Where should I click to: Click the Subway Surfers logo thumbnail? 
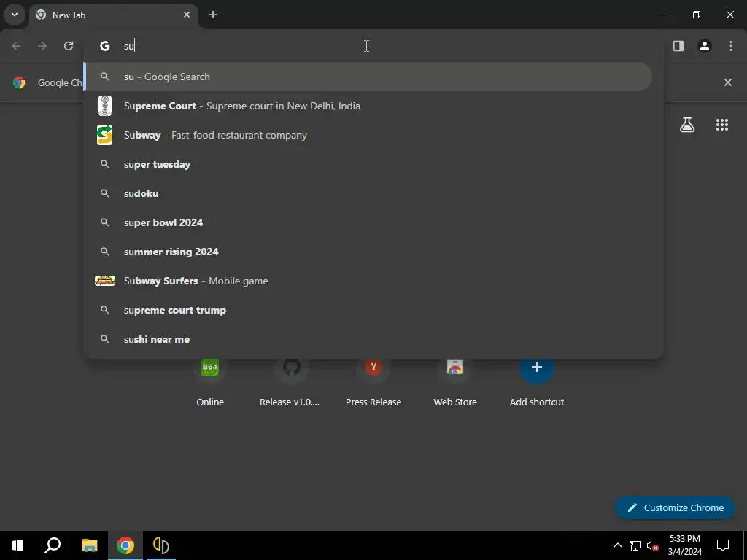pos(105,281)
